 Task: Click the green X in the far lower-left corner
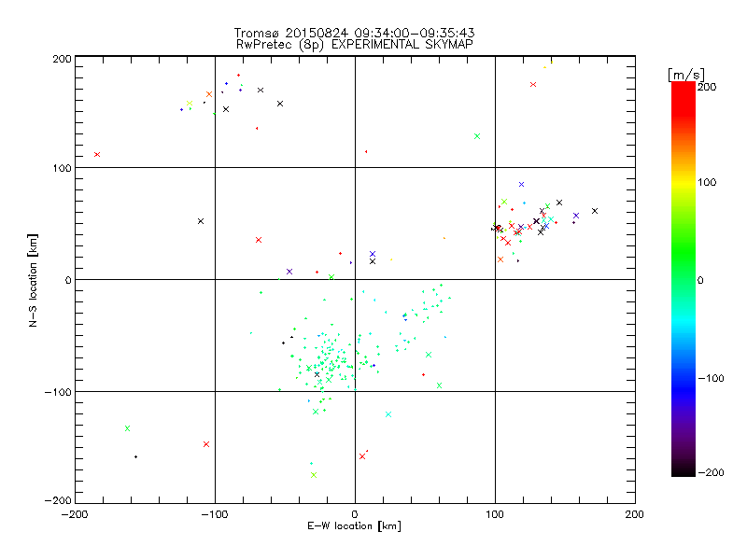click(x=127, y=428)
